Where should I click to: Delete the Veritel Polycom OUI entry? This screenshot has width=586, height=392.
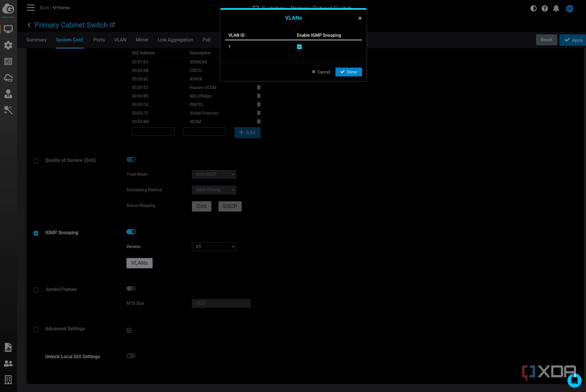259,113
